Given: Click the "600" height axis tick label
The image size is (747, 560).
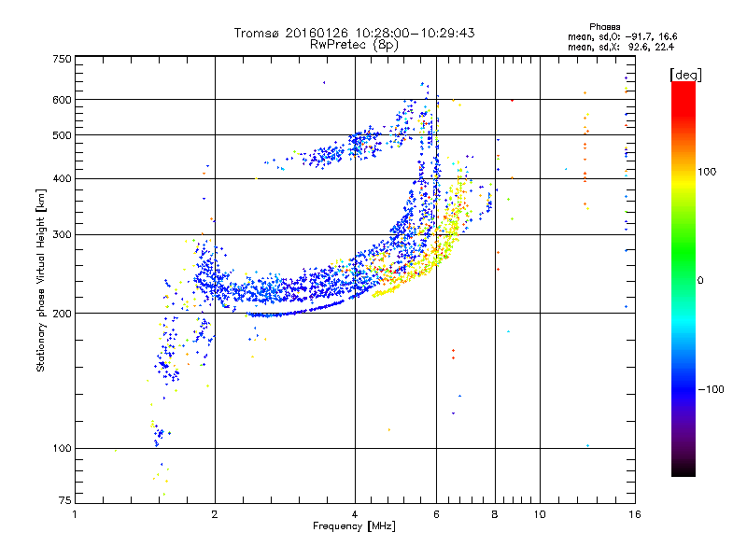Looking at the screenshot, I should 63,100.
